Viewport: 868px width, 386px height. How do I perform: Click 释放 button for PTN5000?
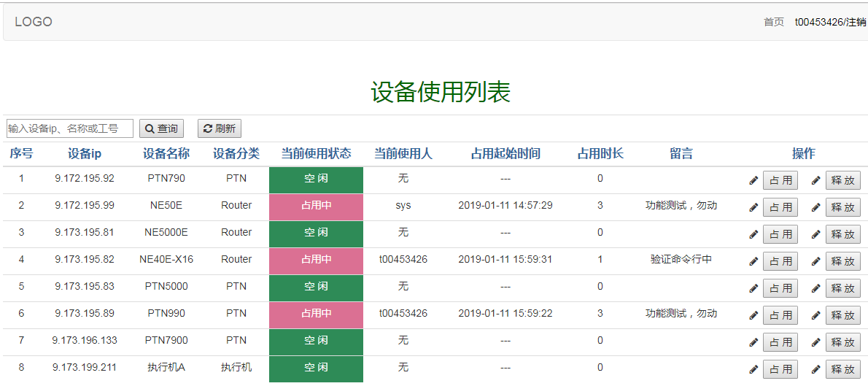[843, 288]
